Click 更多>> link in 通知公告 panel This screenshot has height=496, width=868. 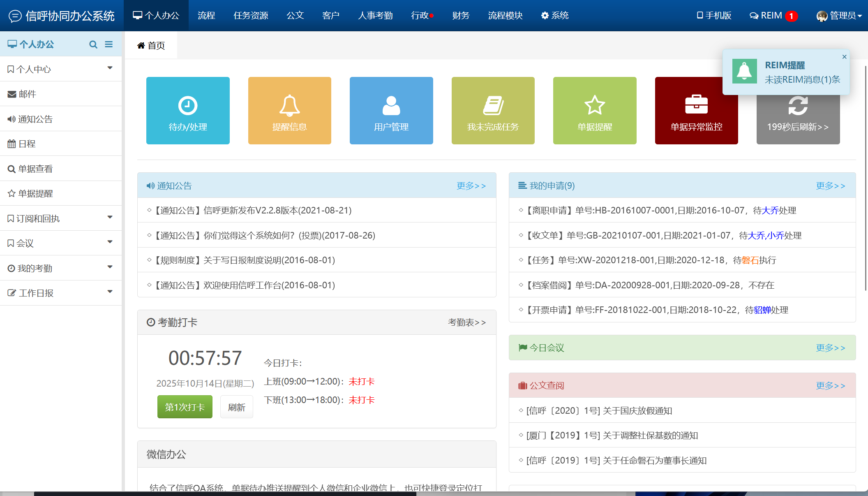tap(471, 185)
